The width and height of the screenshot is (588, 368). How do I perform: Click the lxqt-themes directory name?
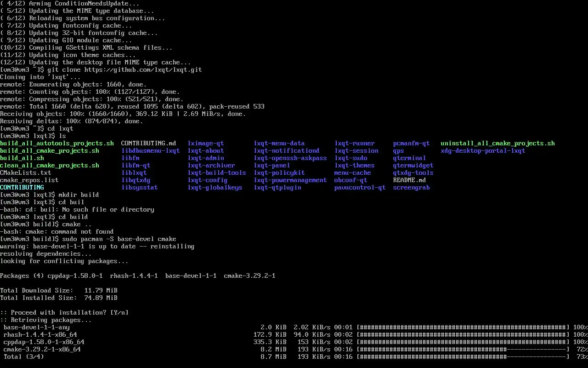click(x=355, y=166)
